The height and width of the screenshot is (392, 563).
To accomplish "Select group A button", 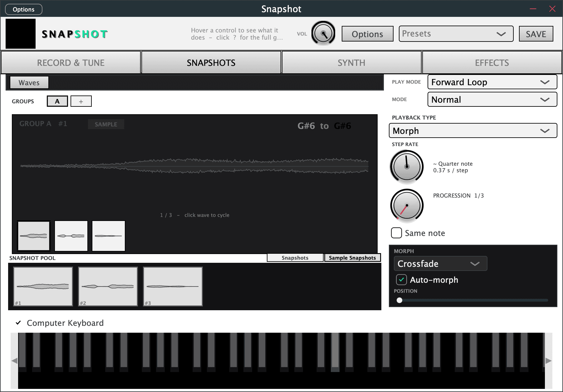I will pos(57,101).
